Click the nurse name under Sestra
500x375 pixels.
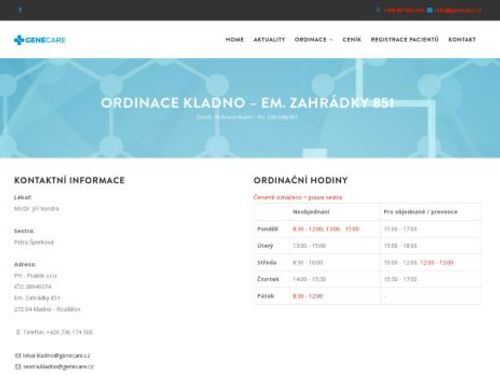coord(34,242)
